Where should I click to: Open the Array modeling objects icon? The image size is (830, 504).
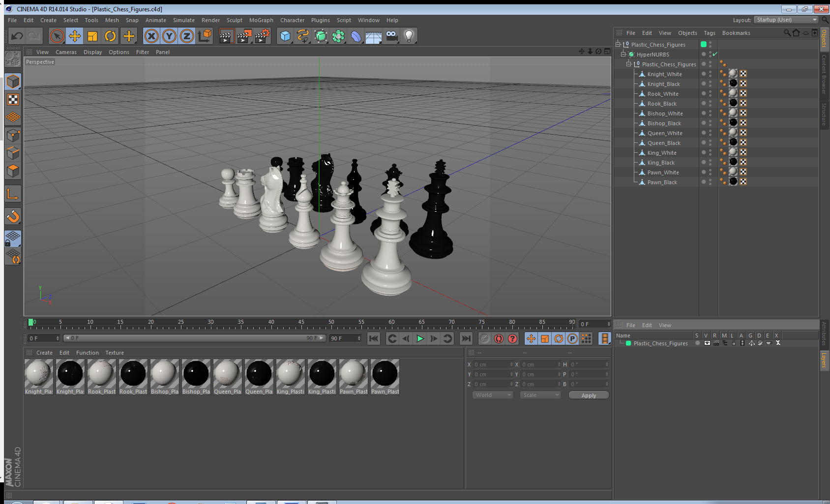[x=338, y=36]
